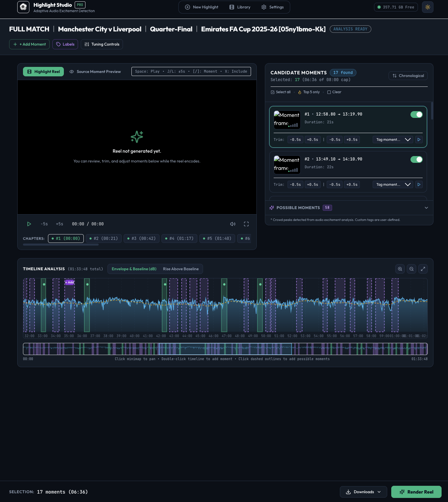
Task: Open the Downloads dropdown
Action: (x=364, y=492)
